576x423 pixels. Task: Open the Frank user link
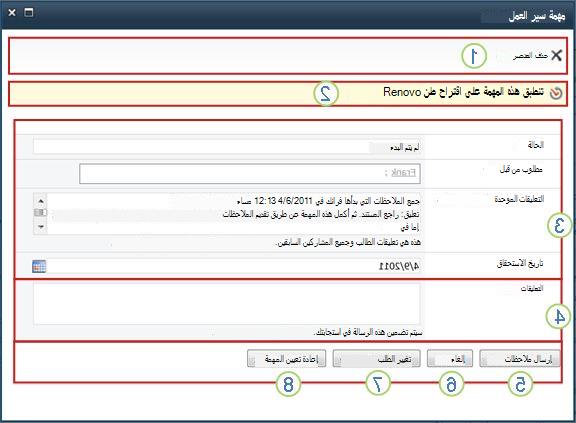pyautogui.click(x=403, y=173)
